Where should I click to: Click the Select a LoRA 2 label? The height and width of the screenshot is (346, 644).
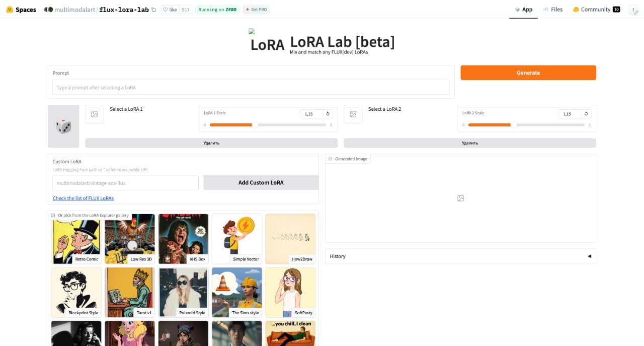tap(385, 109)
